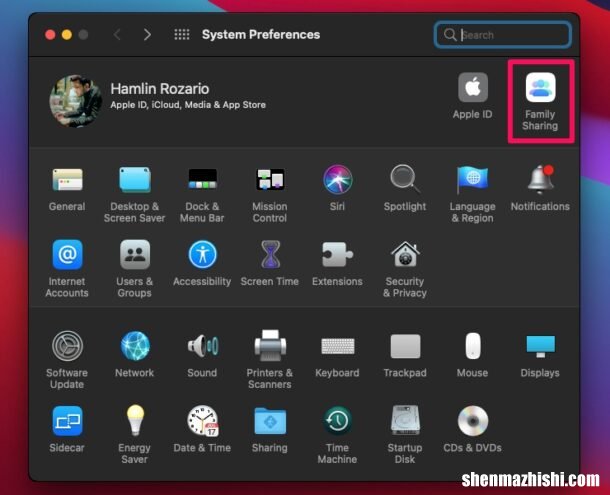The width and height of the screenshot is (610, 495).
Task: Close the System Preferences window
Action: [50, 35]
